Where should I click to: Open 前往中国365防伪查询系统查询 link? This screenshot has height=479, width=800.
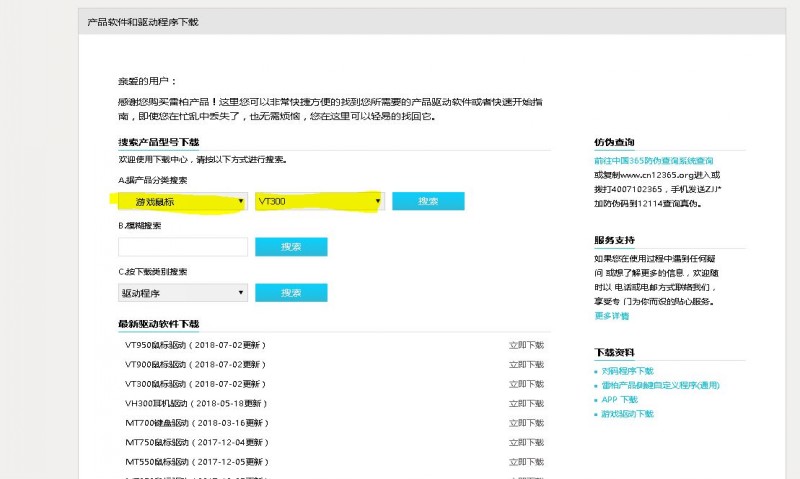tap(654, 161)
